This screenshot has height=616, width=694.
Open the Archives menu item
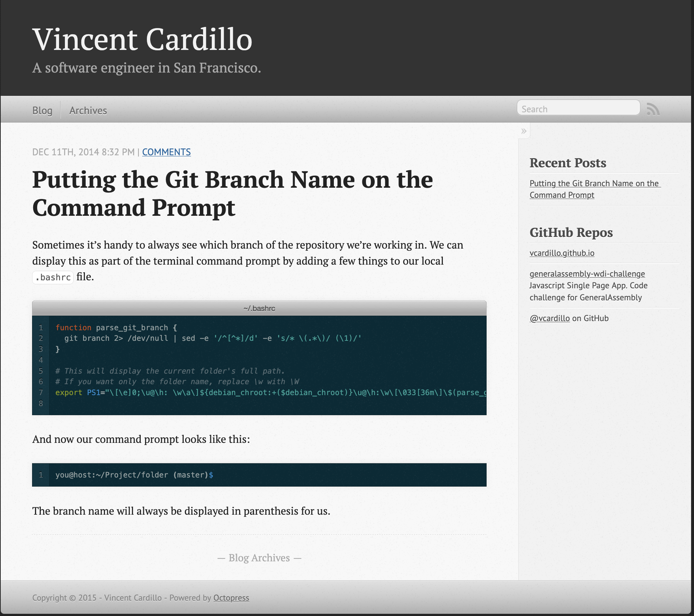click(88, 110)
